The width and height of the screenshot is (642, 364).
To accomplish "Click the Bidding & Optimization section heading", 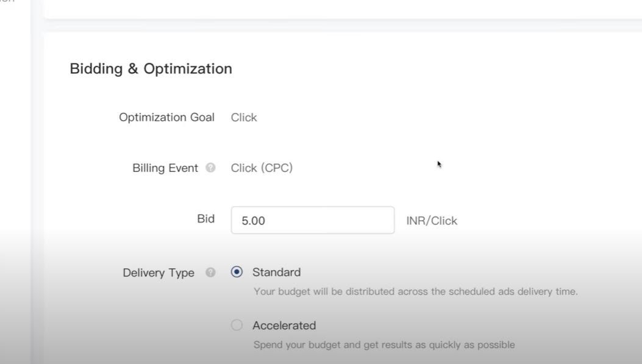I will [x=151, y=69].
